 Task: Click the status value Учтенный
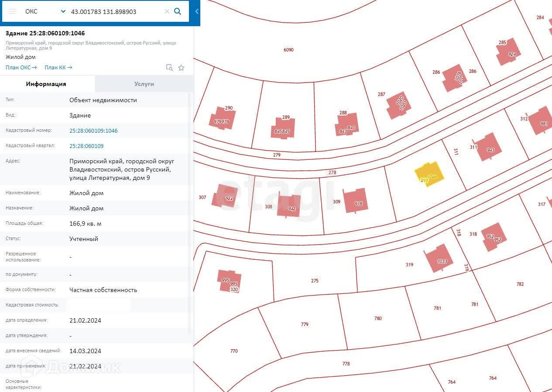[84, 239]
